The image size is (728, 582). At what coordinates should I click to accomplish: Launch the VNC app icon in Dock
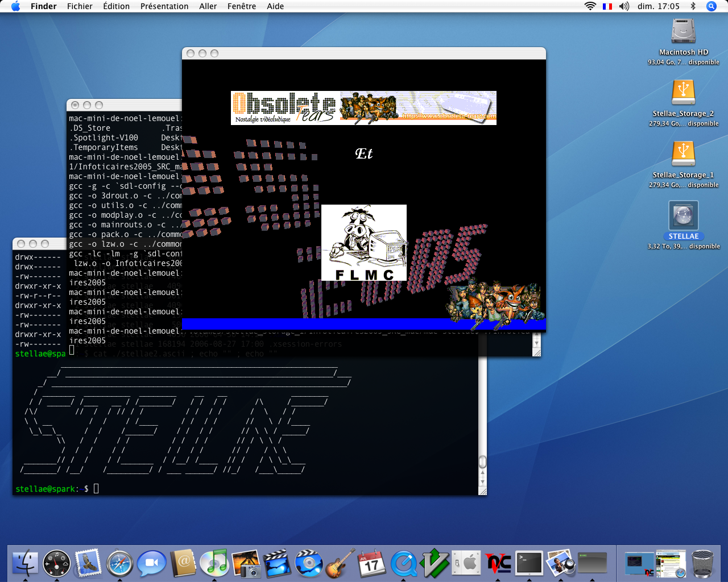[498, 563]
